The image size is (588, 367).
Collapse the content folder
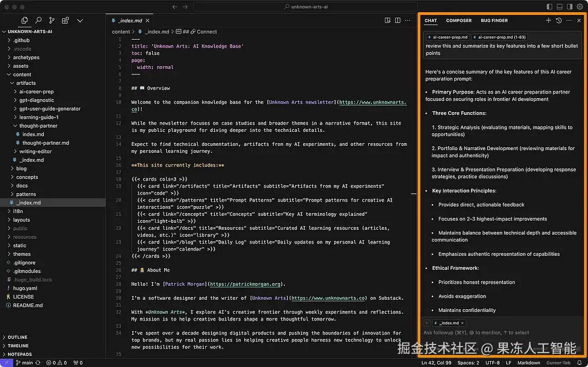(52, 74)
